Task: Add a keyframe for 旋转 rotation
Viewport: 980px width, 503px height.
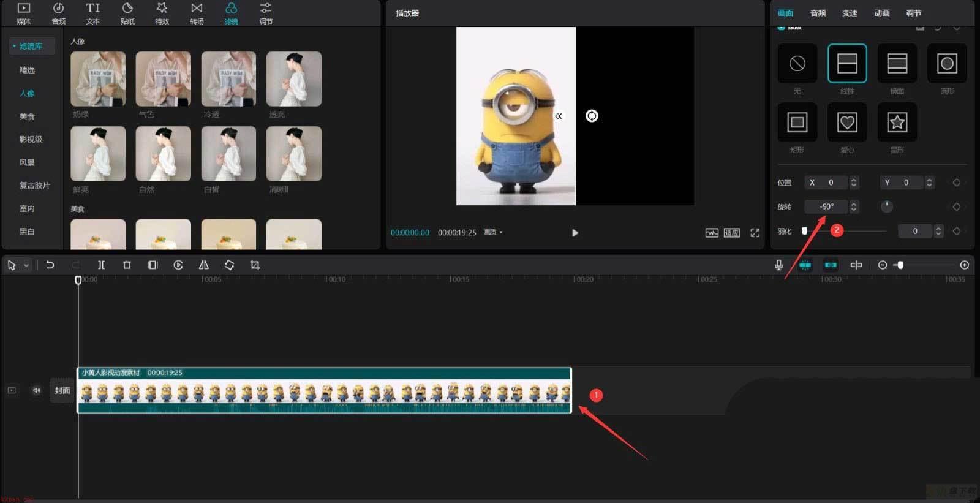Action: click(x=957, y=206)
